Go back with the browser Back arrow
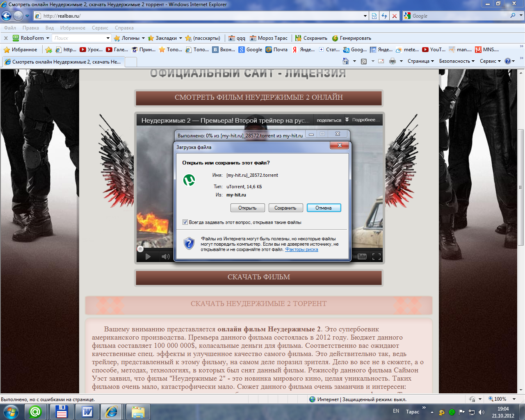The width and height of the screenshot is (525, 420). click(7, 16)
